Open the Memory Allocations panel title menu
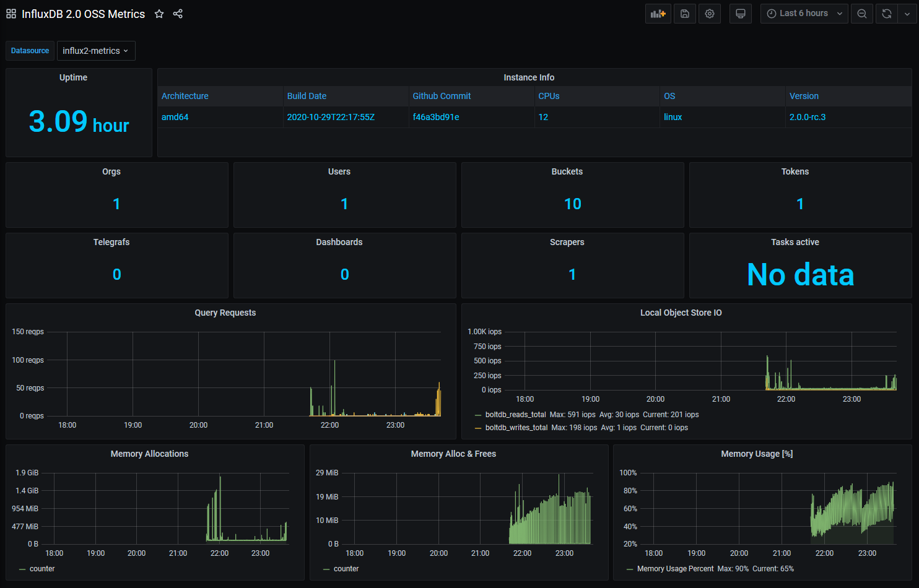This screenshot has width=919, height=588. pos(149,454)
